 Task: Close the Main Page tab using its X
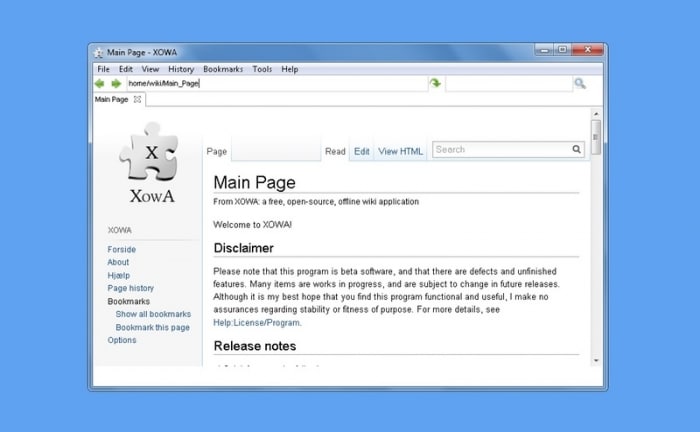(138, 100)
